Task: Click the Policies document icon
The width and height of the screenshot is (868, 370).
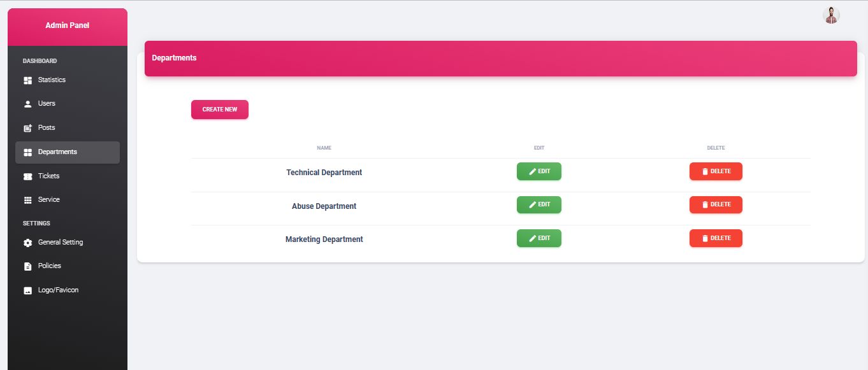Action: click(x=27, y=266)
